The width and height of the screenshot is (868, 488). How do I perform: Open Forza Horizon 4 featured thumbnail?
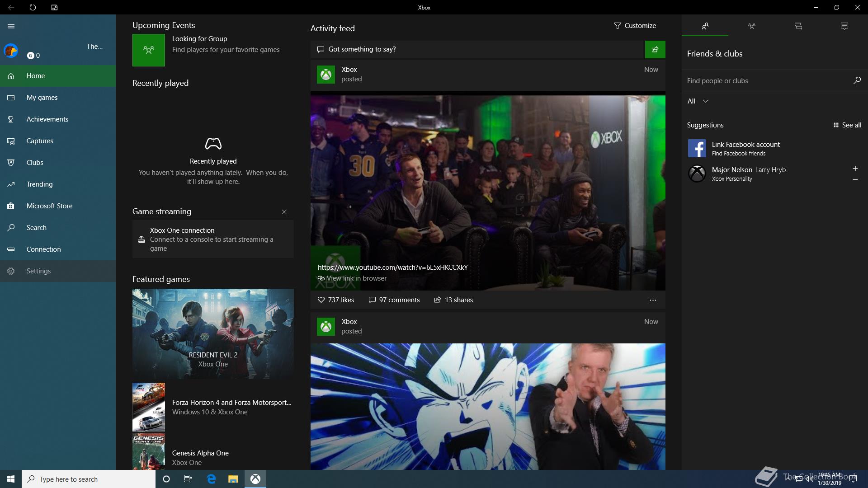[149, 407]
